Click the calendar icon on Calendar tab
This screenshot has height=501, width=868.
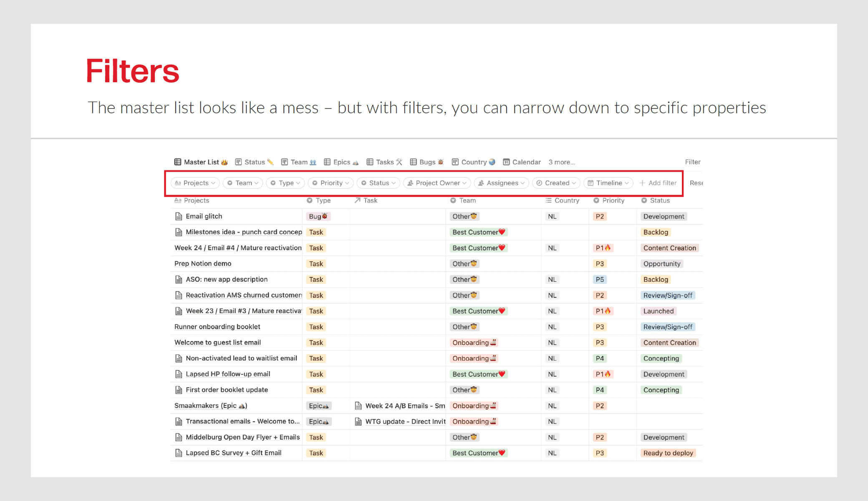[506, 162]
